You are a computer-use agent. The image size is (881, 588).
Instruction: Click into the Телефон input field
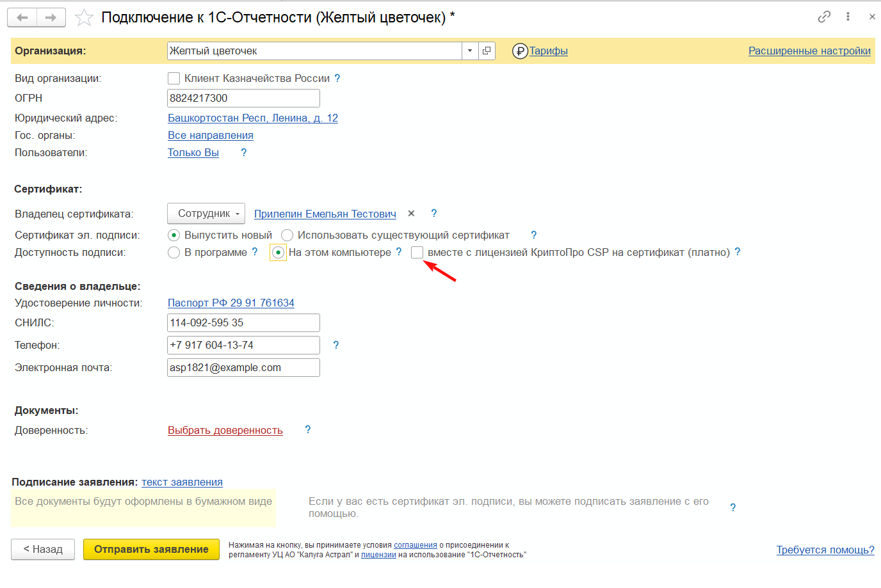click(243, 345)
